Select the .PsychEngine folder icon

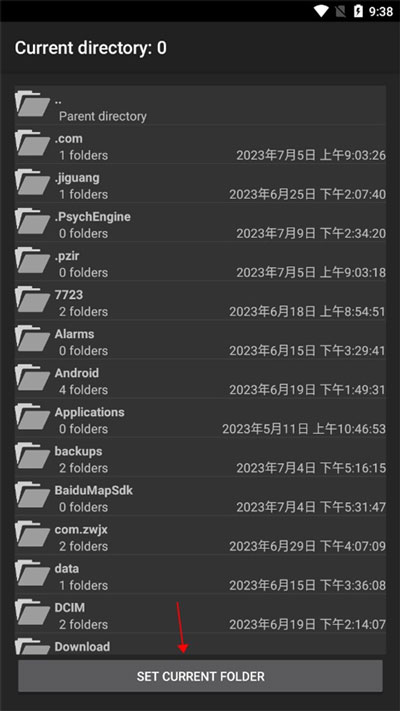[32, 221]
